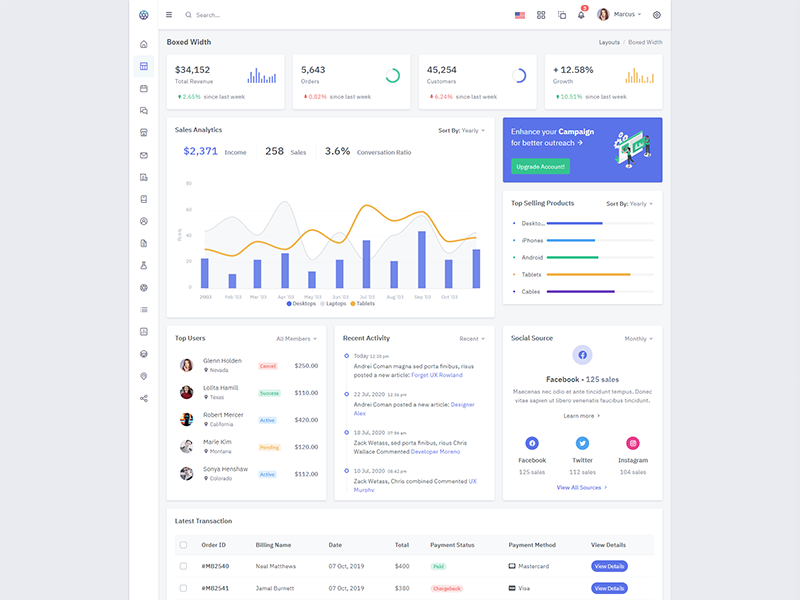Open the View All Sources link
This screenshot has height=600, width=800.
click(582, 487)
